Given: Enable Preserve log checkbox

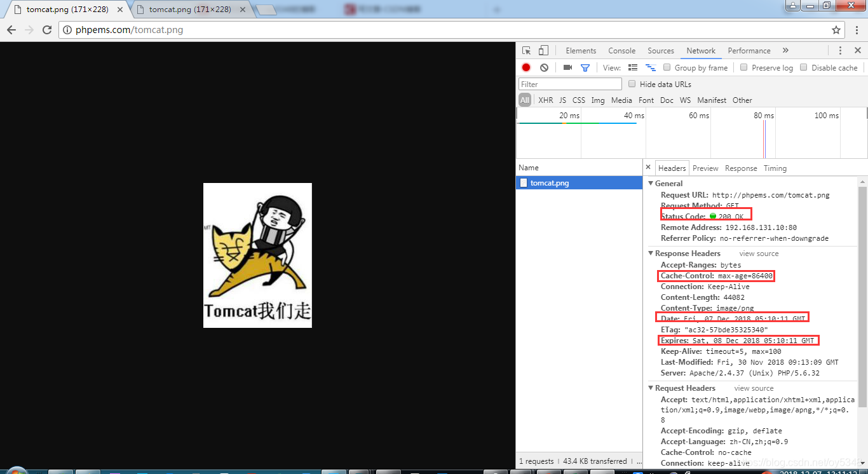Looking at the screenshot, I should [x=744, y=67].
